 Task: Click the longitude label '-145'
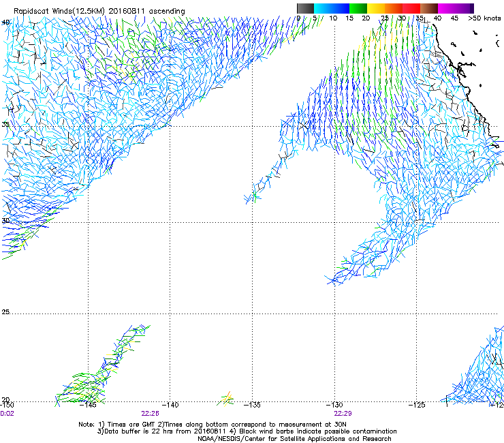click(x=88, y=405)
